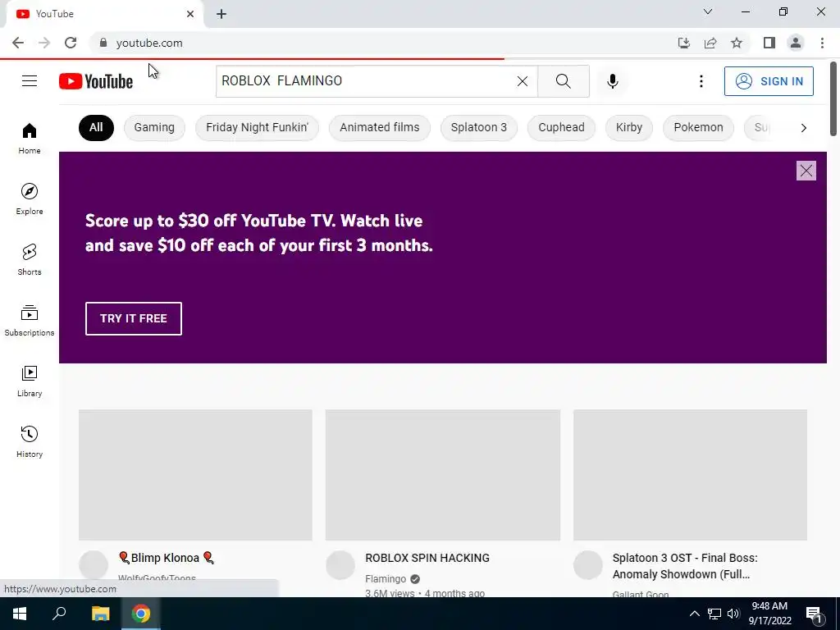Select the Animated films chip
840x630 pixels.
coord(379,127)
